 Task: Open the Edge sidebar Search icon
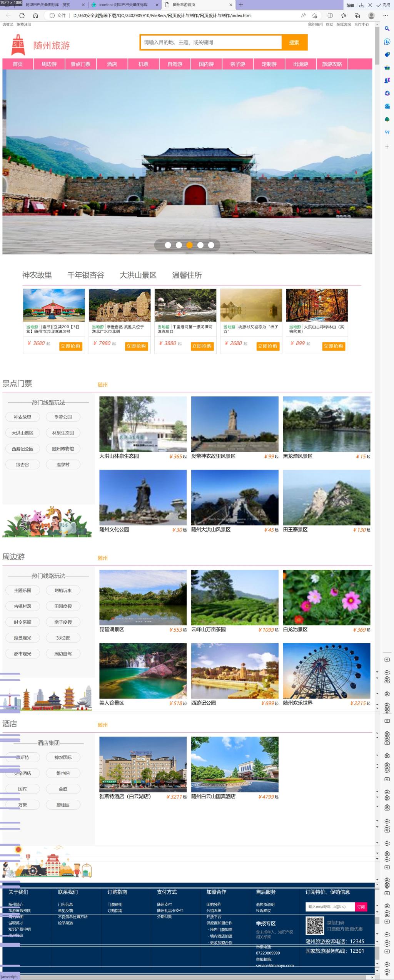387,29
